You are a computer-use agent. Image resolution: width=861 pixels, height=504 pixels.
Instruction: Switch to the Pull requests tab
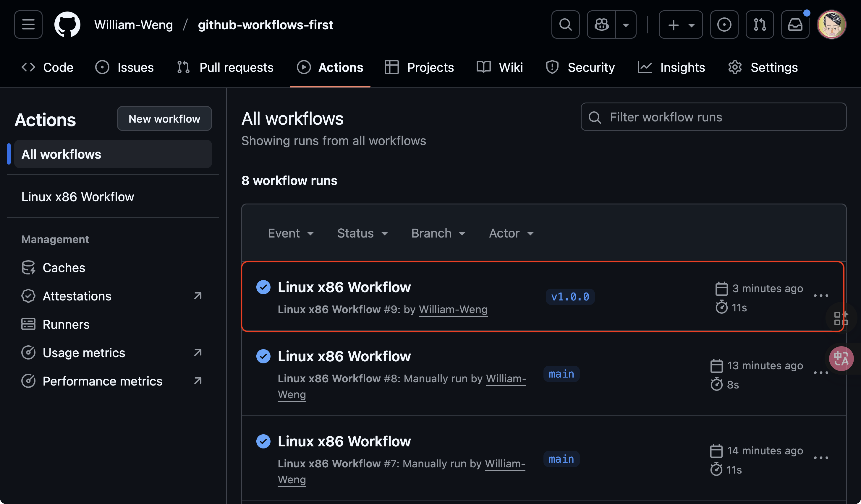click(x=226, y=68)
